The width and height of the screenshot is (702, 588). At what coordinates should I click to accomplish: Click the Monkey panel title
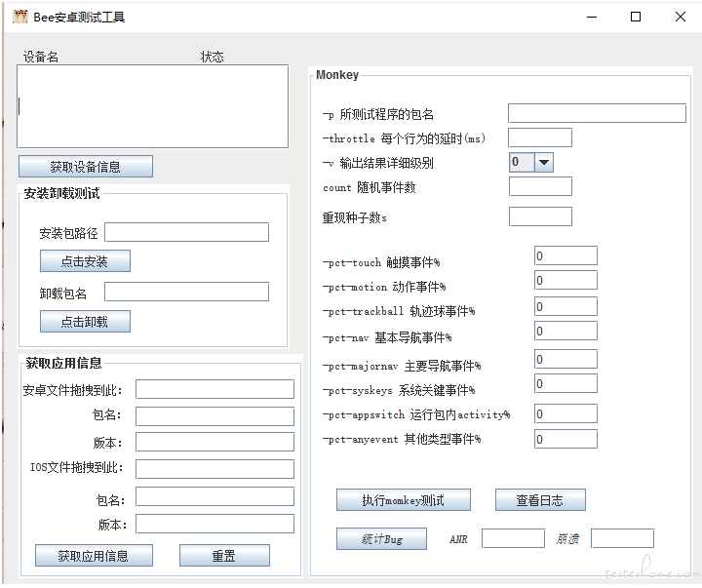point(337,75)
